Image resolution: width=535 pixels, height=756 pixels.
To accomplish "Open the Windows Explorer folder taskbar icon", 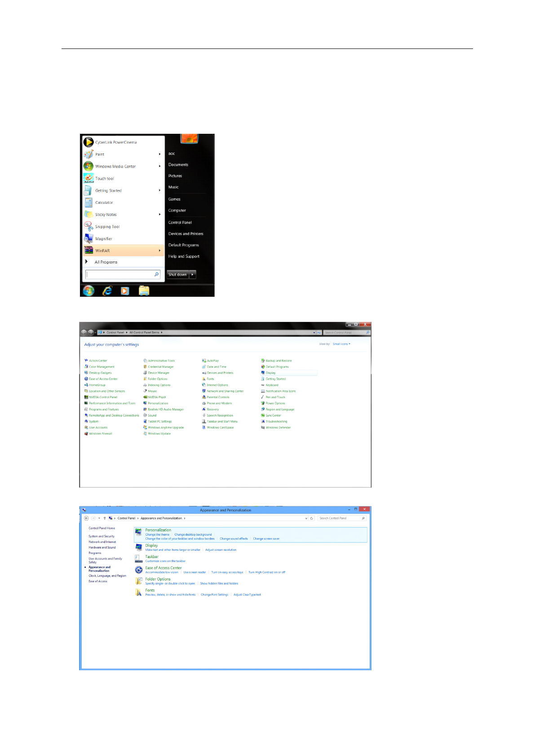I will 144,291.
